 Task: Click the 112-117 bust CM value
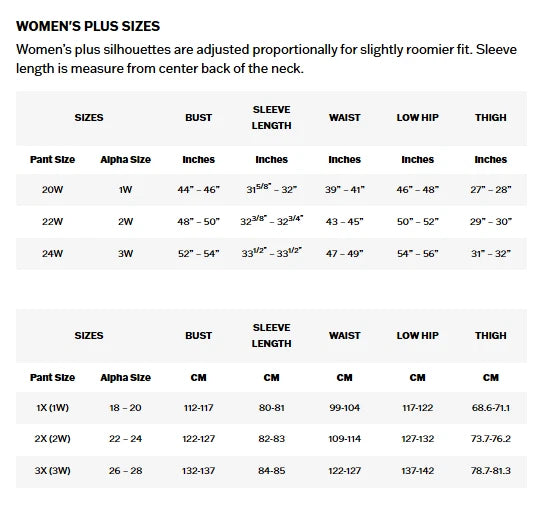coord(198,408)
